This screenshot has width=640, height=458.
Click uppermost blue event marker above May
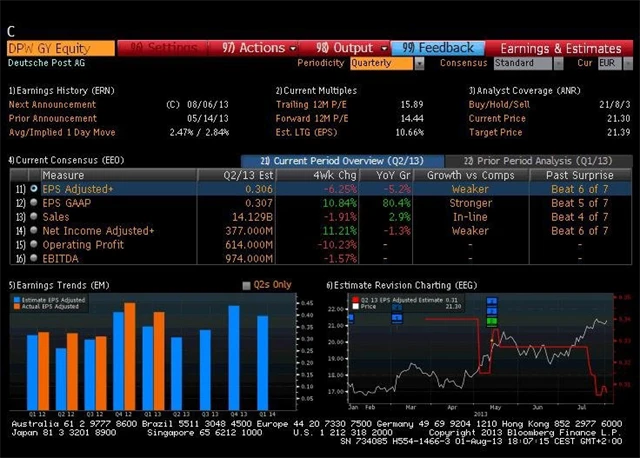tap(492, 301)
